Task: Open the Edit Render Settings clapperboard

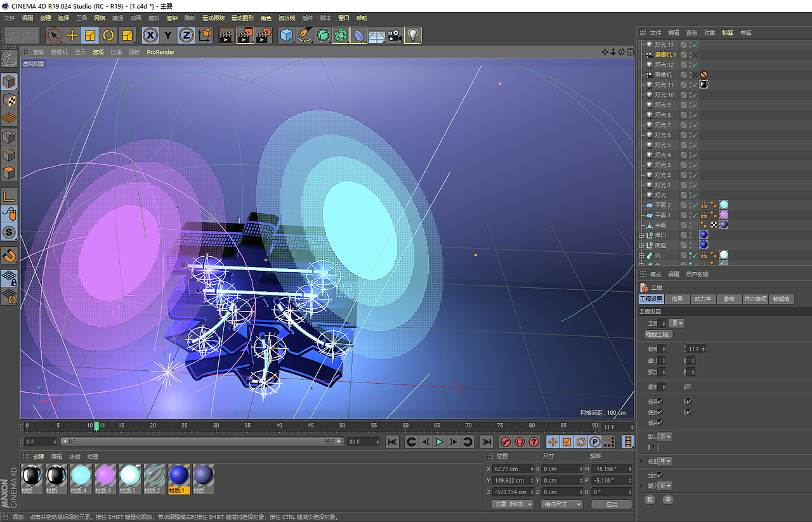Action: click(263, 36)
